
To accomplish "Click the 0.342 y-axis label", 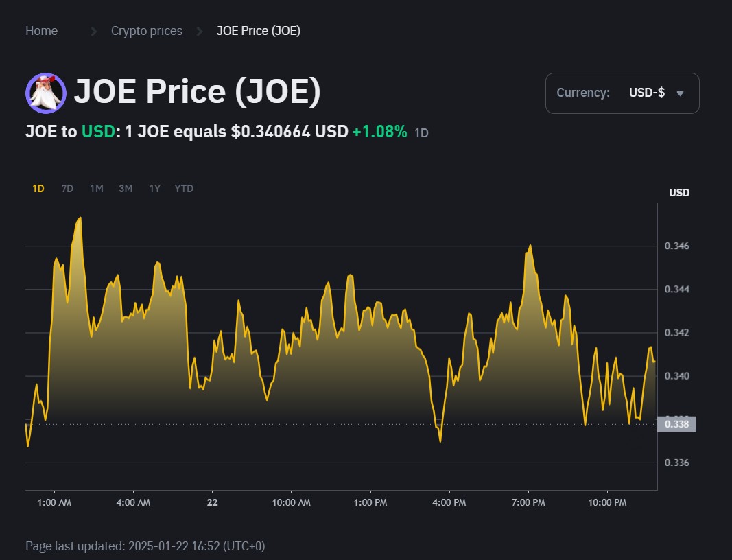I will (x=677, y=333).
